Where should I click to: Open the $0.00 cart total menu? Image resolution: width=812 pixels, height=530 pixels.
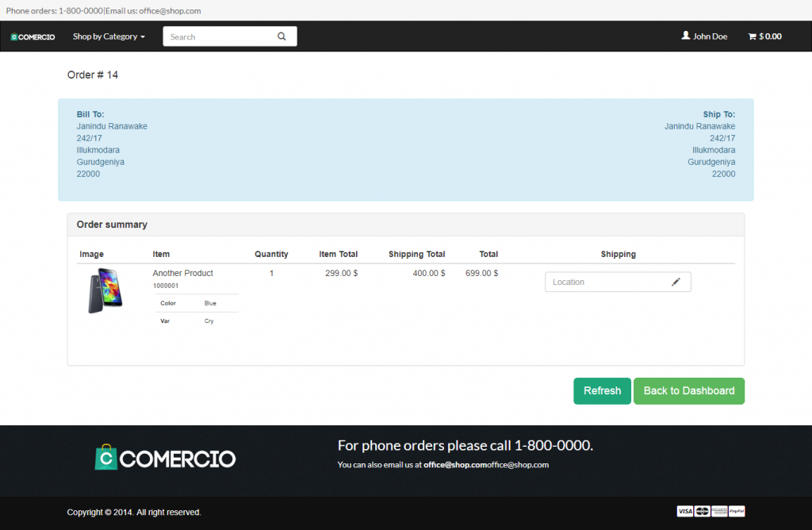770,36
